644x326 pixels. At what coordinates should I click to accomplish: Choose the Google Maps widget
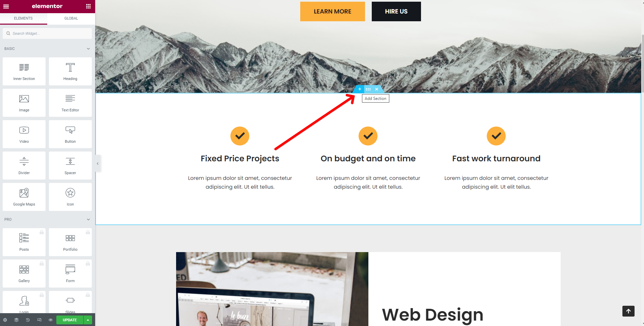click(x=24, y=197)
